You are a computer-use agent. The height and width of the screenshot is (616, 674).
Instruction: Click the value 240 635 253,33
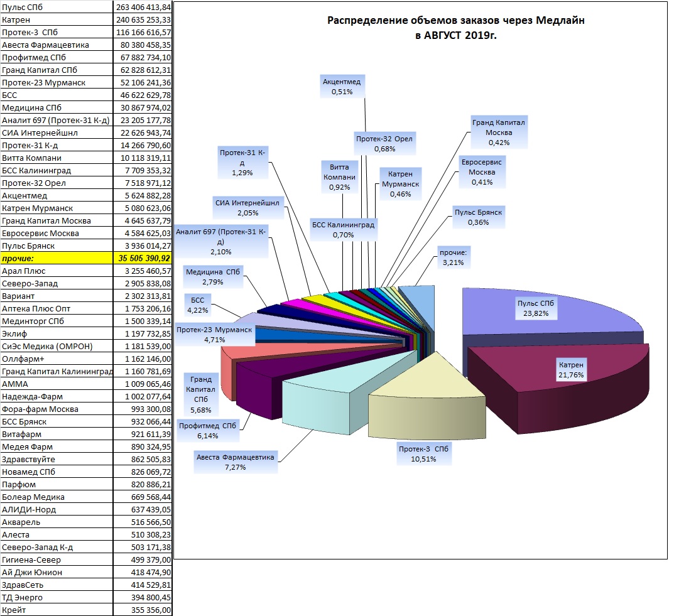pyautogui.click(x=143, y=19)
